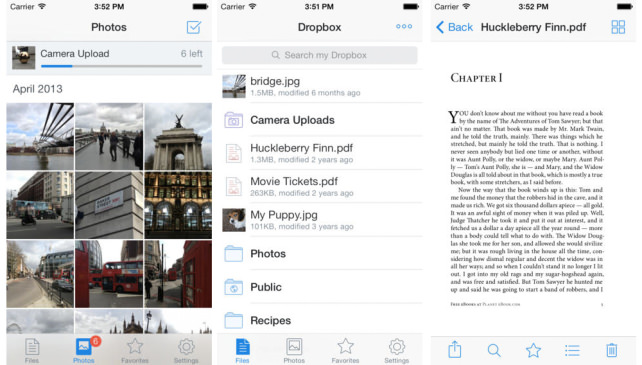The image size is (642, 365).
Task: Open the suspension bridge photo in grid
Action: [40, 136]
